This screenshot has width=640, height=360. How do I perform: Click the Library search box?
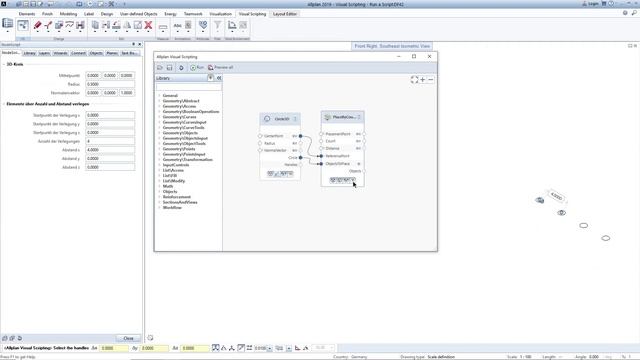click(189, 87)
